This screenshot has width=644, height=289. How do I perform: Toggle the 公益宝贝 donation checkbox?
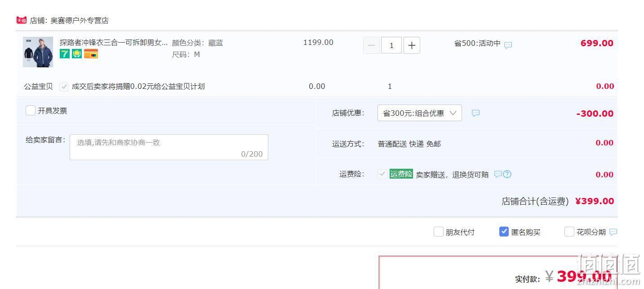(64, 86)
